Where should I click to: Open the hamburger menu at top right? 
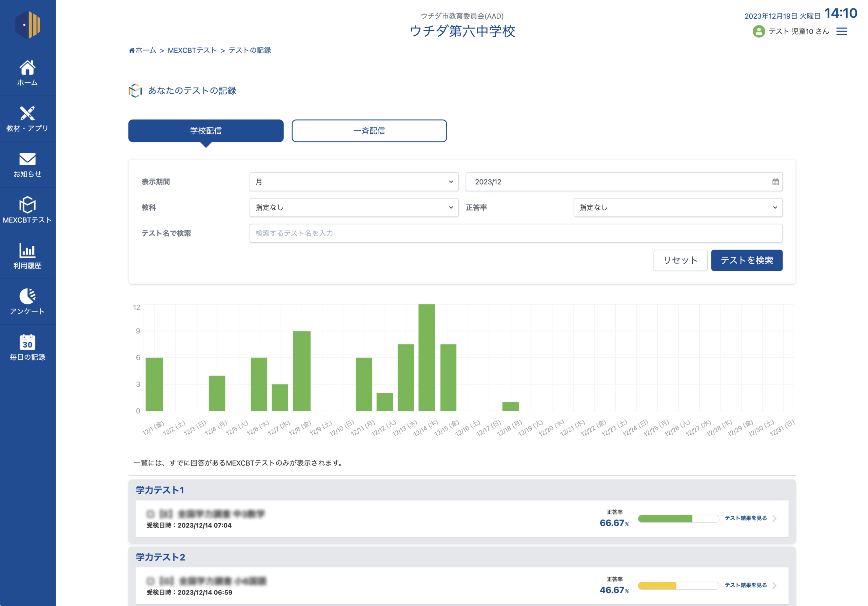(x=842, y=32)
